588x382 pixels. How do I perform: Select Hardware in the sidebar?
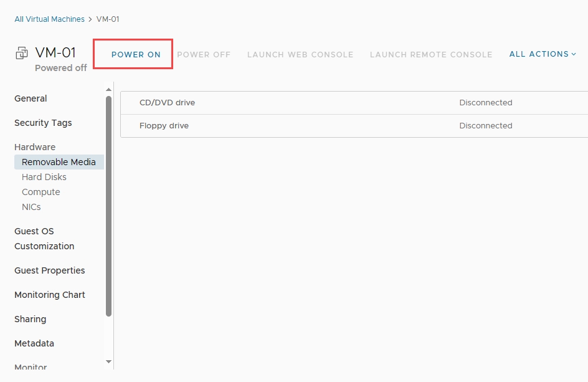pos(35,147)
